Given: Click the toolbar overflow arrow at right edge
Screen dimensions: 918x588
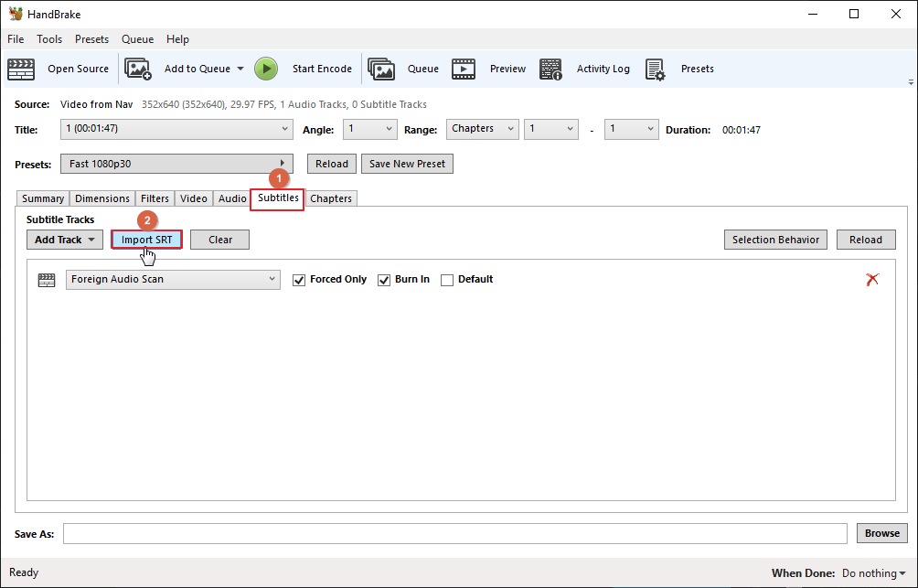Looking at the screenshot, I should click(x=911, y=82).
